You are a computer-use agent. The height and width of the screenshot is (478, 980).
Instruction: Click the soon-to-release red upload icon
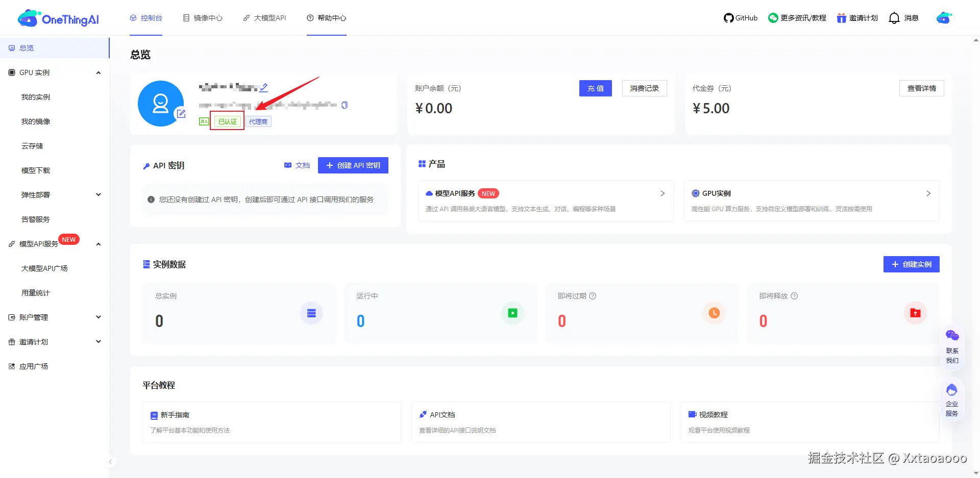coord(915,313)
